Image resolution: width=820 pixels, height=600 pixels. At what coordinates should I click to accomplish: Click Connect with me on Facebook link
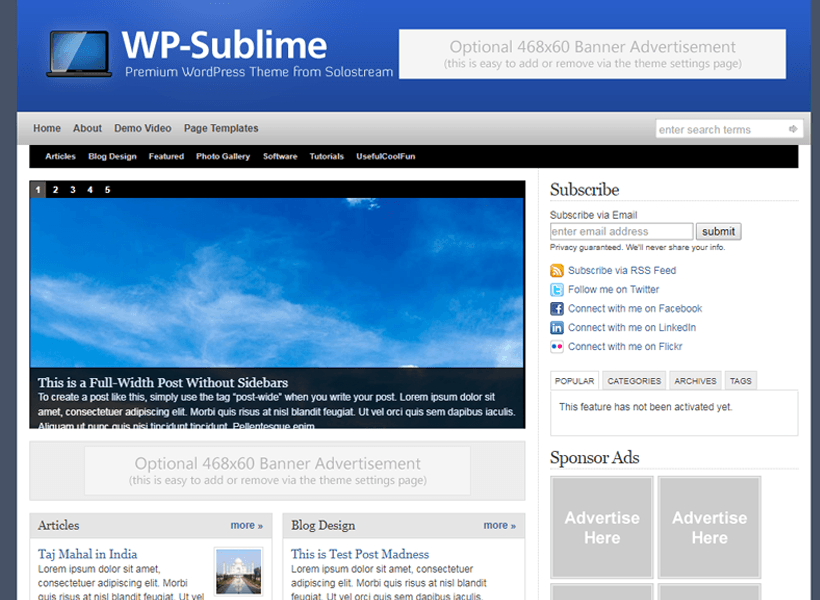coord(635,309)
